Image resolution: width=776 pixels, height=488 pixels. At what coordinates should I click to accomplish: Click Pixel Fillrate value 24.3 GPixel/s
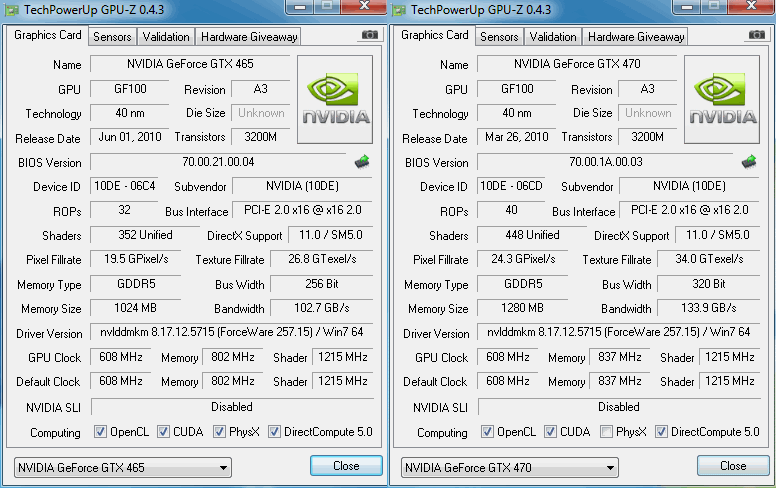point(523,259)
